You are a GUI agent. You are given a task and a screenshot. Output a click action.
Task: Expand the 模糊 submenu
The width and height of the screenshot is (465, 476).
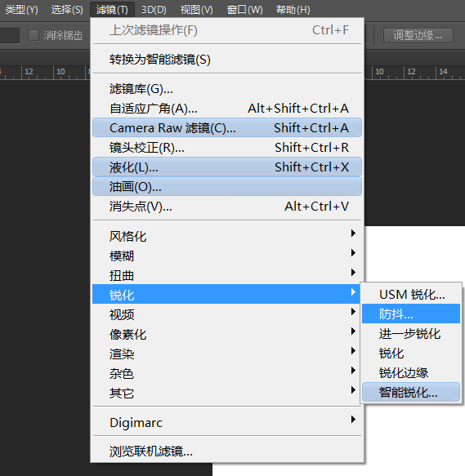[x=227, y=256]
